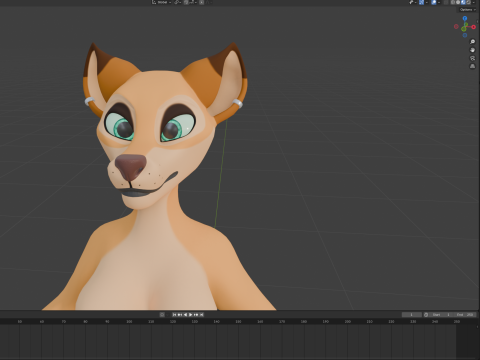This screenshot has width=480, height=360.
Task: Play animation in reverse
Action: [x=185, y=315]
